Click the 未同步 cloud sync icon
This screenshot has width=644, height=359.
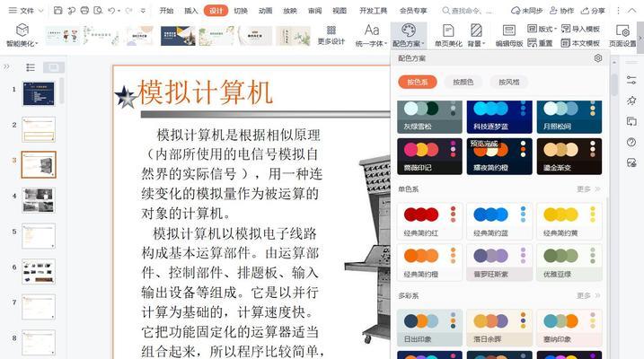tap(526, 11)
